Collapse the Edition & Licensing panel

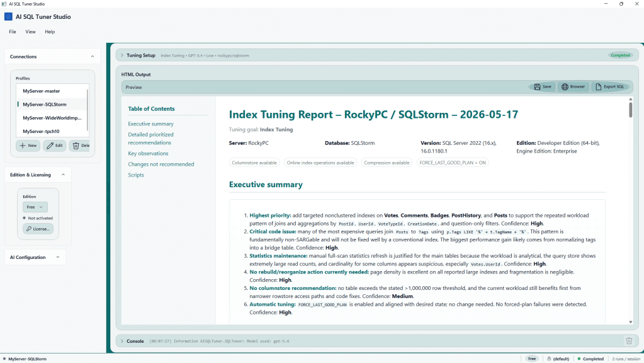point(63,175)
